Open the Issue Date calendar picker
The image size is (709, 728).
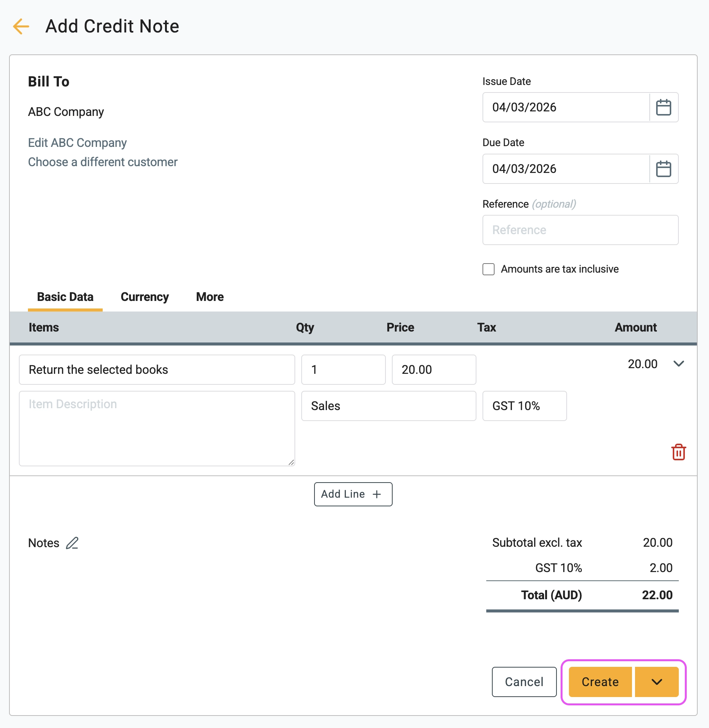[663, 108]
